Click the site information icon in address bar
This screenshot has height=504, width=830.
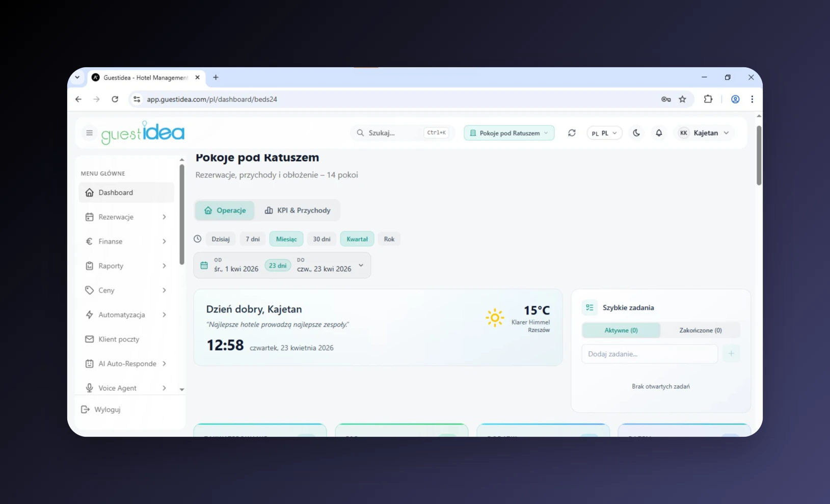137,99
